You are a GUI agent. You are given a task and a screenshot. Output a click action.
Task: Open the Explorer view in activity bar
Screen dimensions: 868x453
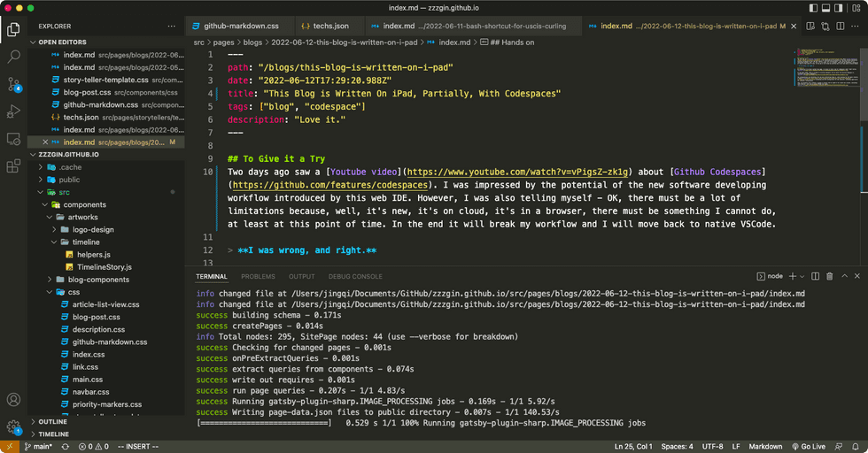[13, 29]
